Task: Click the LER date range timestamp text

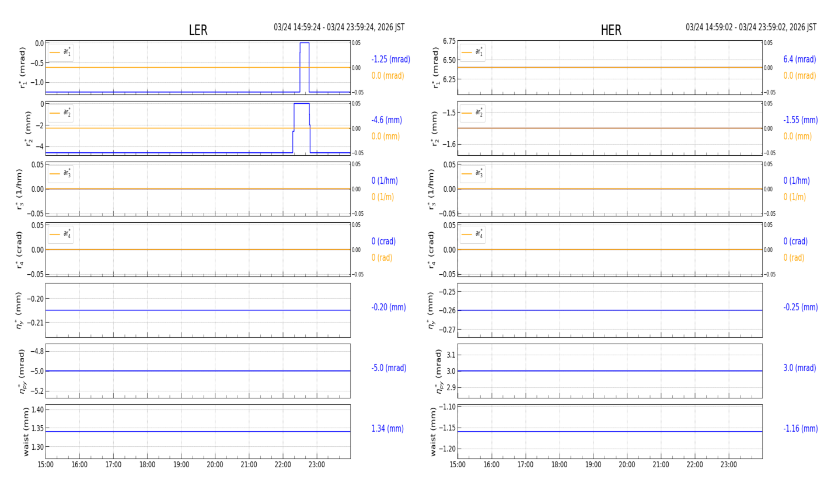Action: coord(339,27)
